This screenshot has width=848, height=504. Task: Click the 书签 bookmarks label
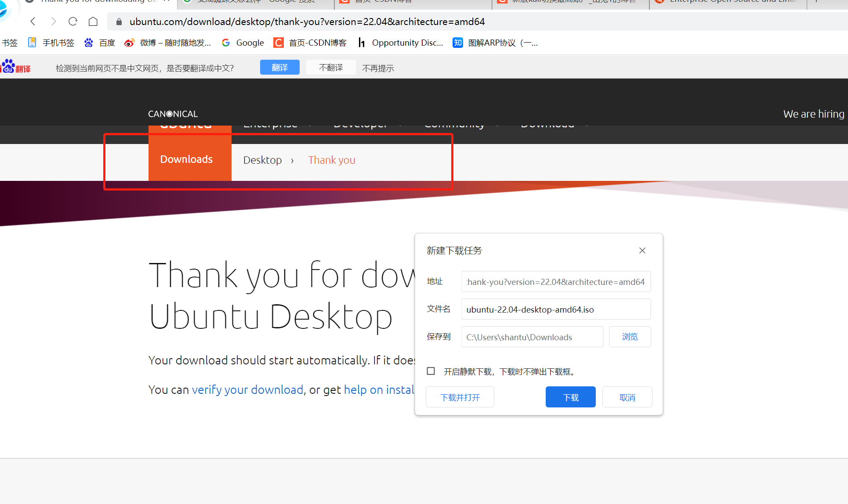point(10,43)
